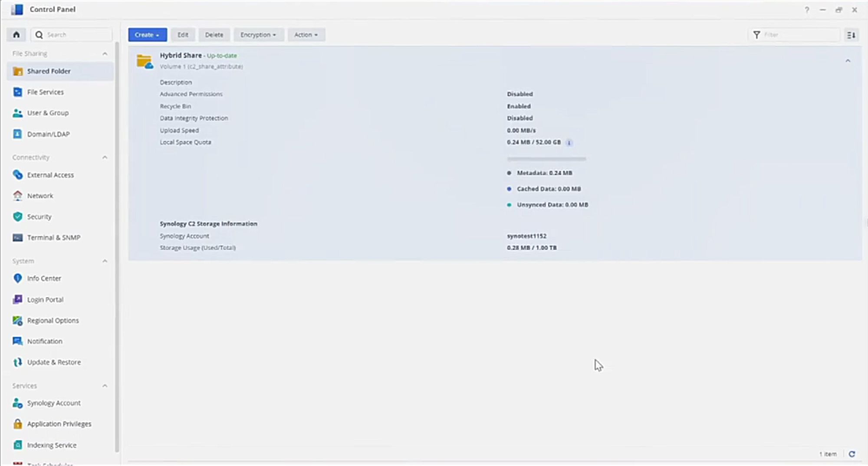Open Regional Options icon

coord(18,320)
